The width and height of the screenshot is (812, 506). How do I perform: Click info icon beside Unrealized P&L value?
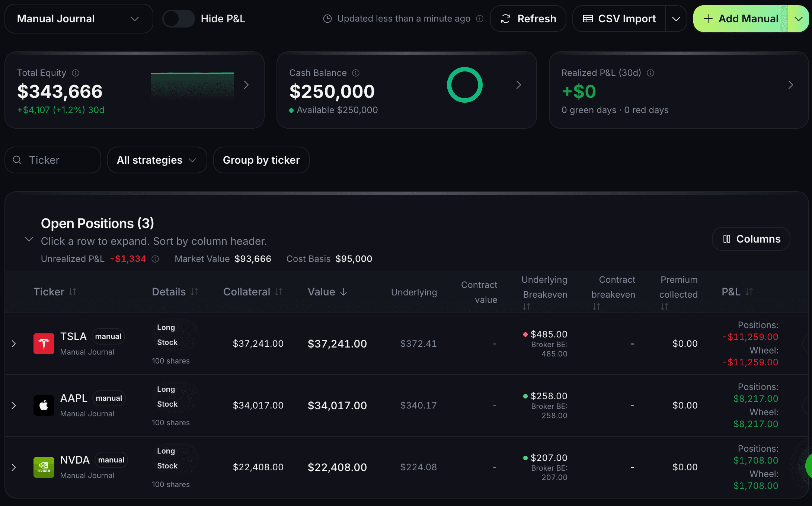[x=156, y=259]
